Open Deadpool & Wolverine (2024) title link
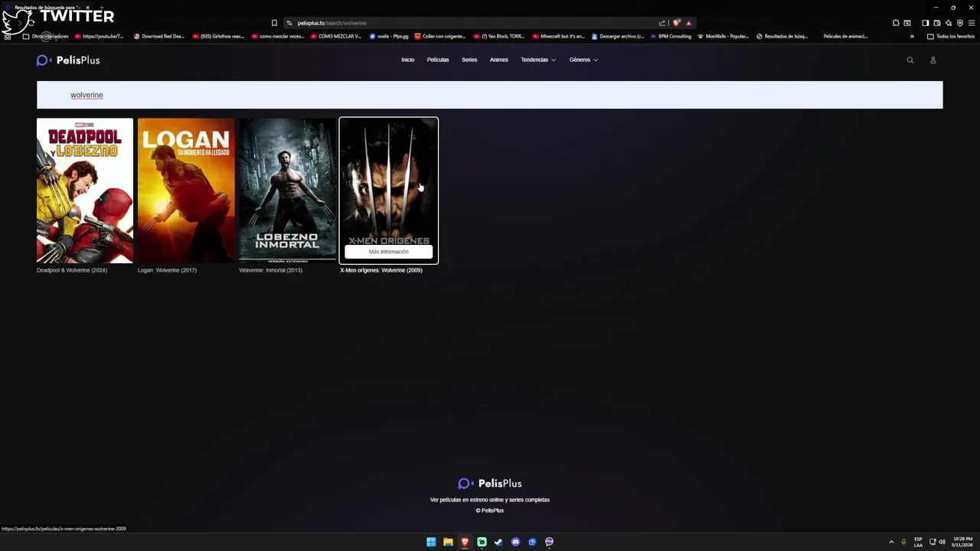 pyautogui.click(x=72, y=270)
